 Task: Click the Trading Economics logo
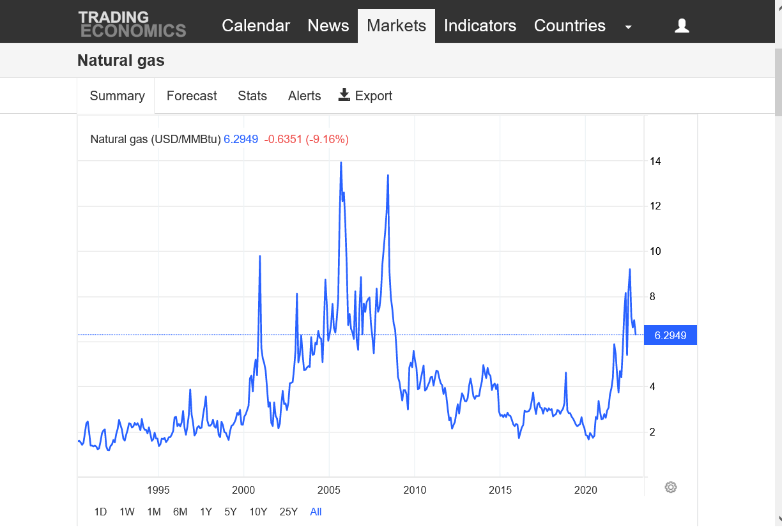132,24
